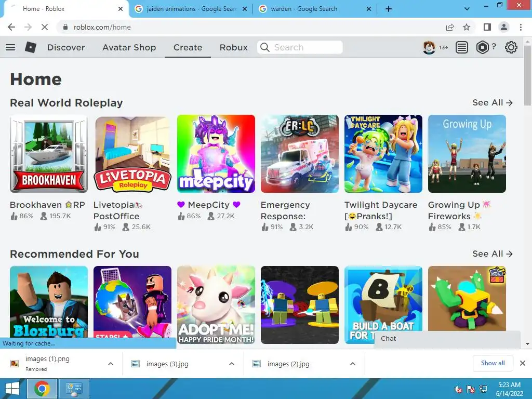Bookmark this page with the star
Image resolution: width=532 pixels, height=399 pixels.
(467, 27)
